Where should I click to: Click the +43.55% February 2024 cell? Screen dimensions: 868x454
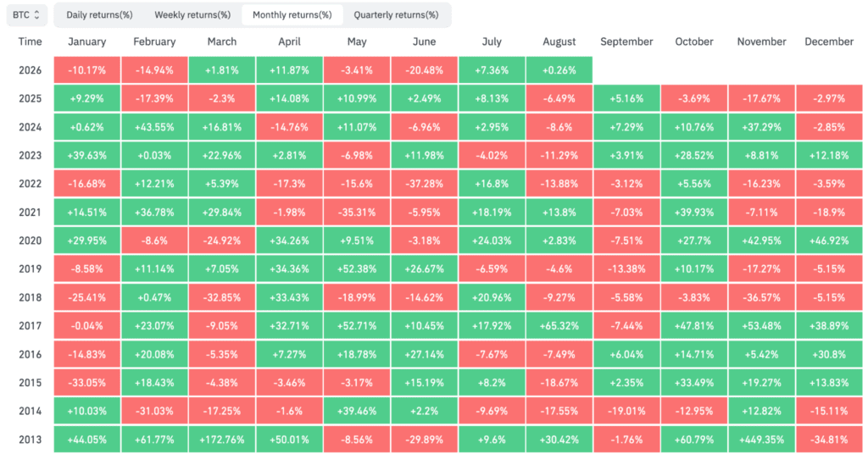coord(154,127)
